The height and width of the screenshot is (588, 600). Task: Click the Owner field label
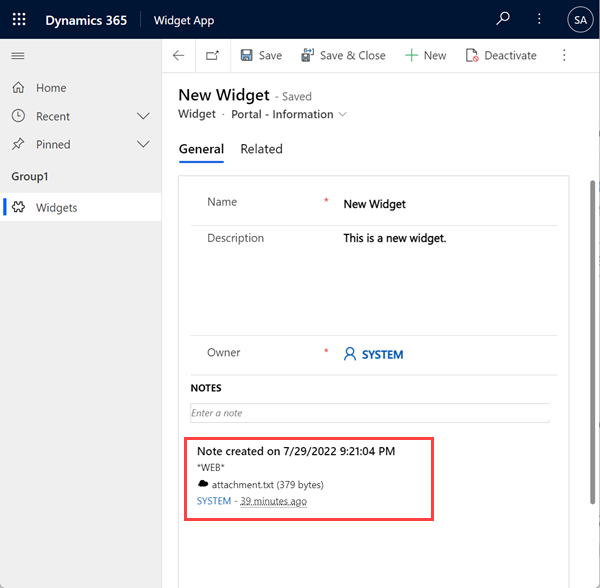[223, 352]
